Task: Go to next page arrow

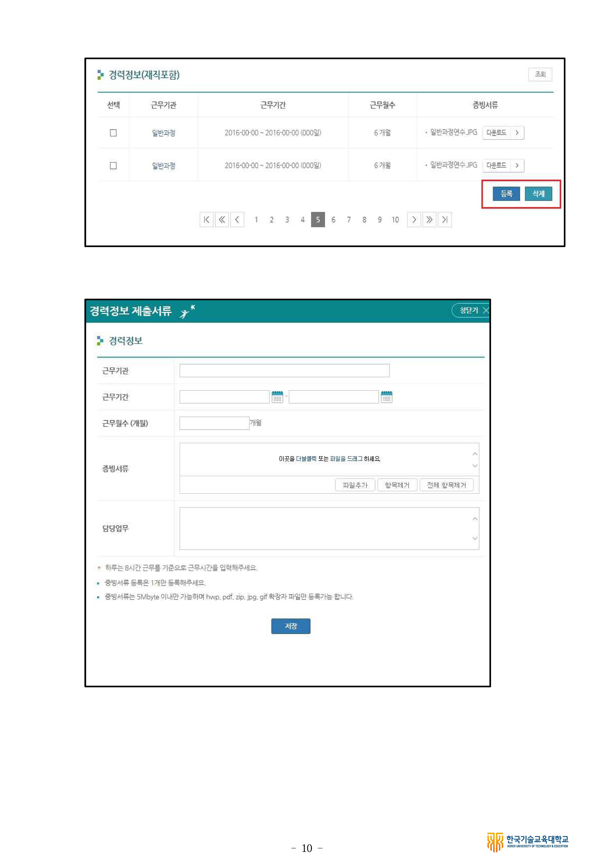Action: coord(414,220)
